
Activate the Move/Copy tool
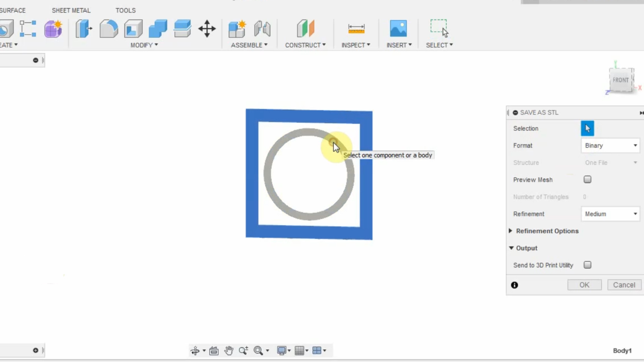pos(207,28)
